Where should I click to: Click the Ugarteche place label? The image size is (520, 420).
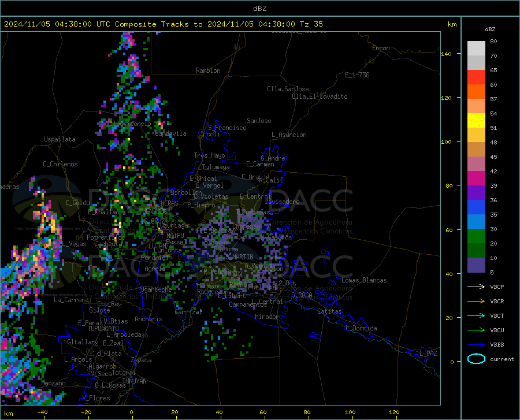[x=156, y=289]
